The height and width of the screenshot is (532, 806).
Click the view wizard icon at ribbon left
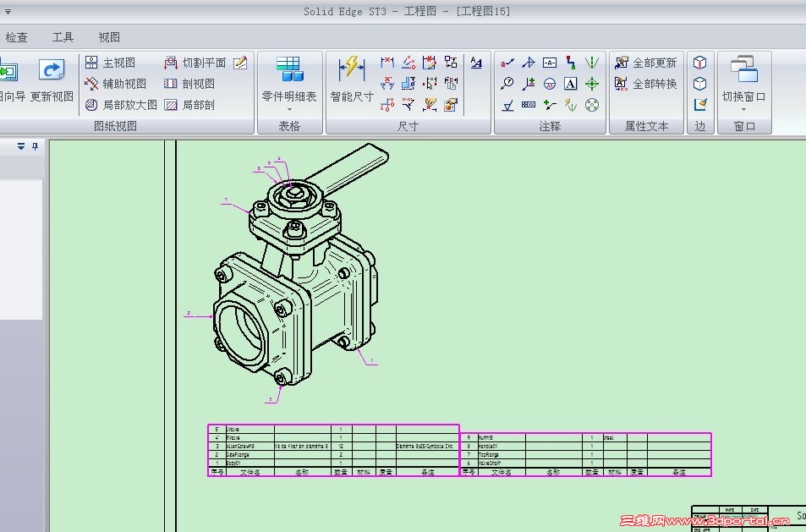8,70
